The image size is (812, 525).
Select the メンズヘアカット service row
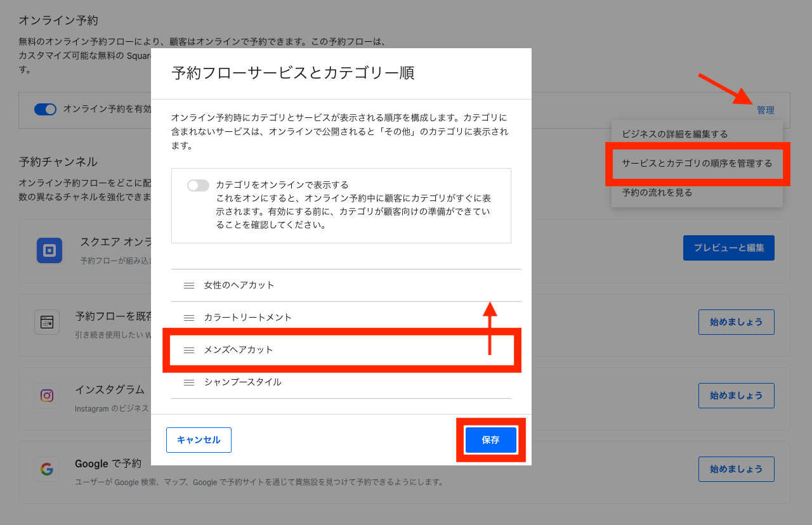tap(341, 350)
